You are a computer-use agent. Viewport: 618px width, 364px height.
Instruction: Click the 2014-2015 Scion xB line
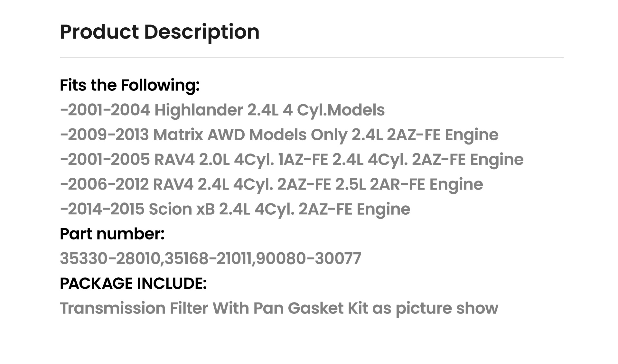235,209
